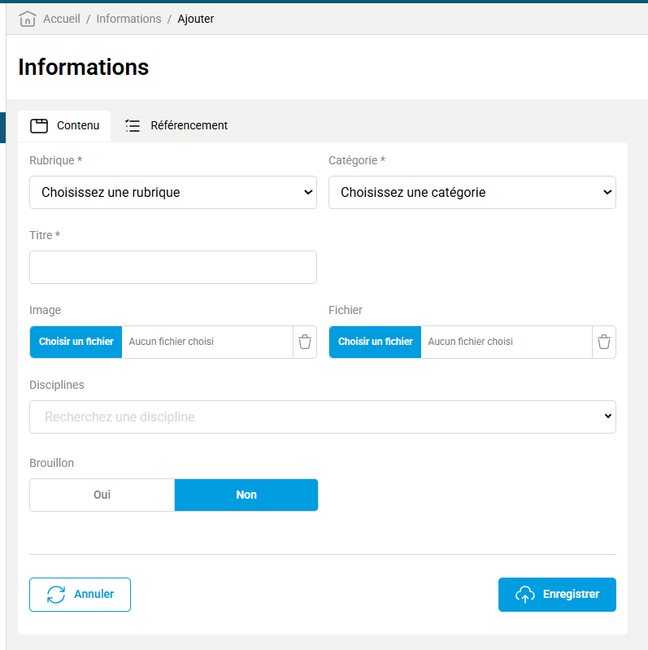Choose a file for Image
648x650 pixels.
[x=76, y=342]
